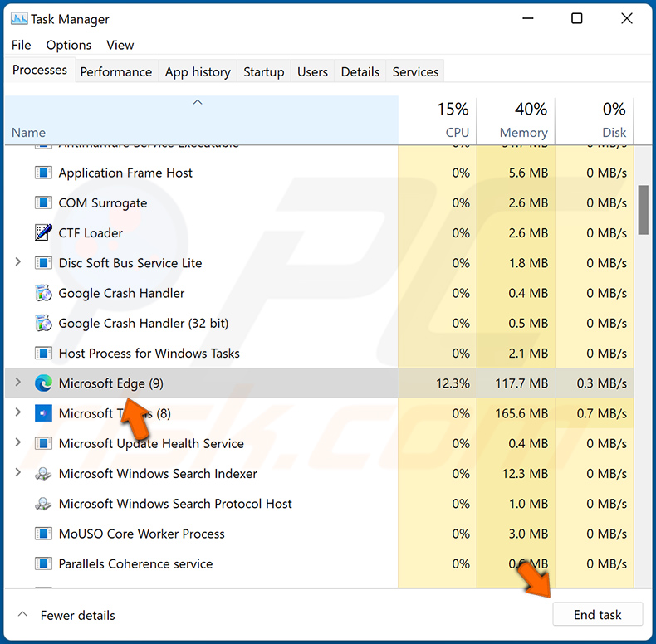Sort by the CPU column header
Viewport: 656px width, 644px height.
438,120
